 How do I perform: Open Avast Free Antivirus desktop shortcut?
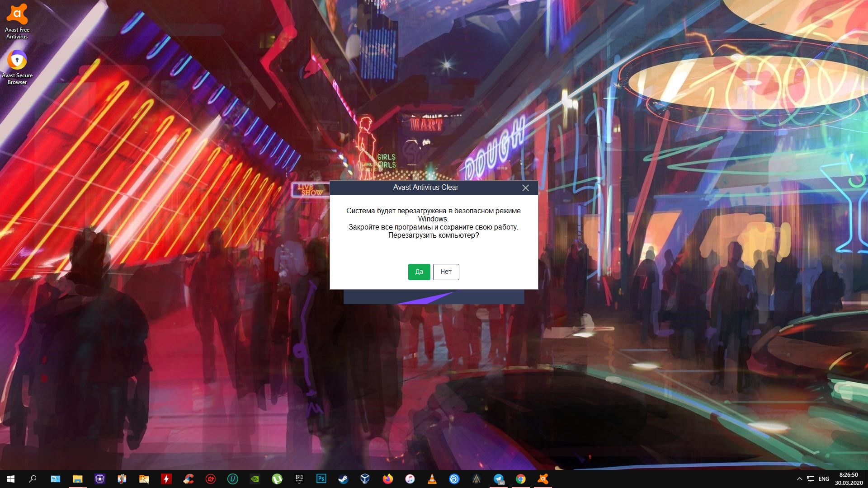(x=17, y=21)
